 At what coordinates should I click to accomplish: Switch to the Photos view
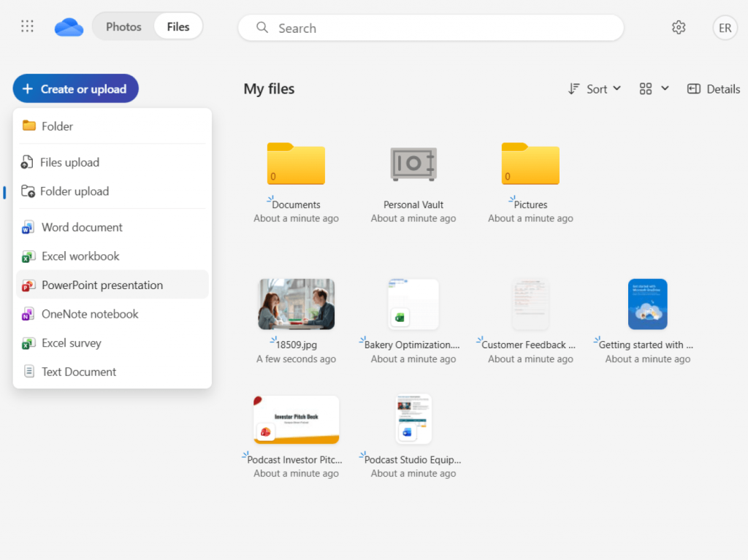click(x=123, y=27)
